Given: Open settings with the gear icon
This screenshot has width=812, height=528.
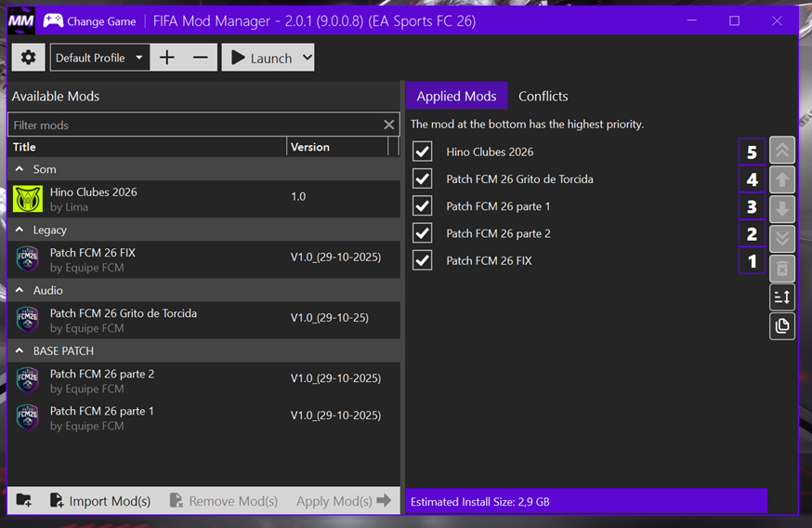Looking at the screenshot, I should click(28, 58).
